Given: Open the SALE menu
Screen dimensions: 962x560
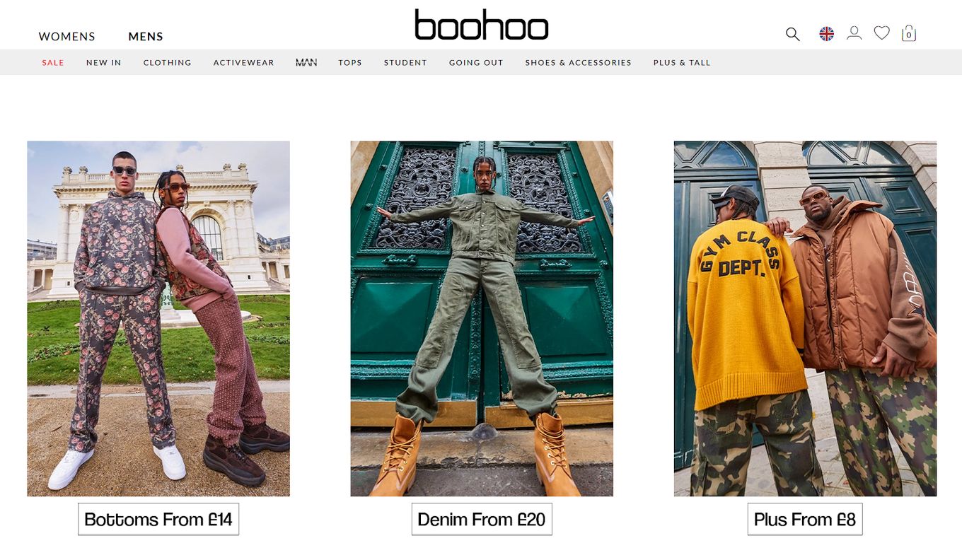Looking at the screenshot, I should pos(53,63).
